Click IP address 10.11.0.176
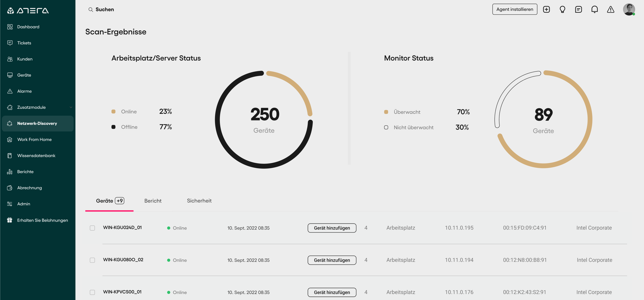The image size is (644, 300). (459, 292)
